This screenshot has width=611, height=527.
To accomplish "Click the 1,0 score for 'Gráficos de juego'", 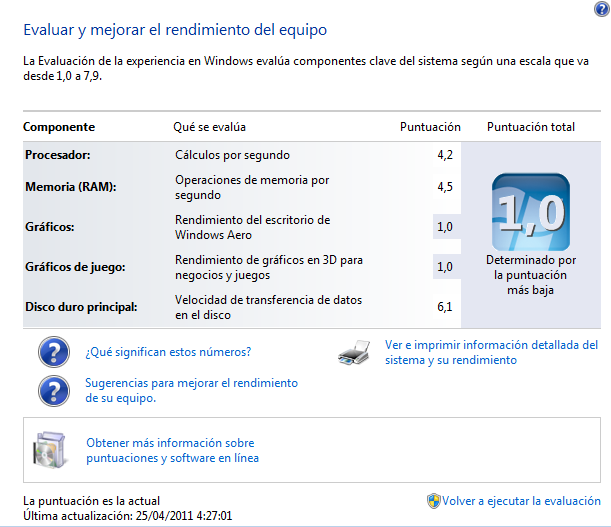I will (445, 267).
